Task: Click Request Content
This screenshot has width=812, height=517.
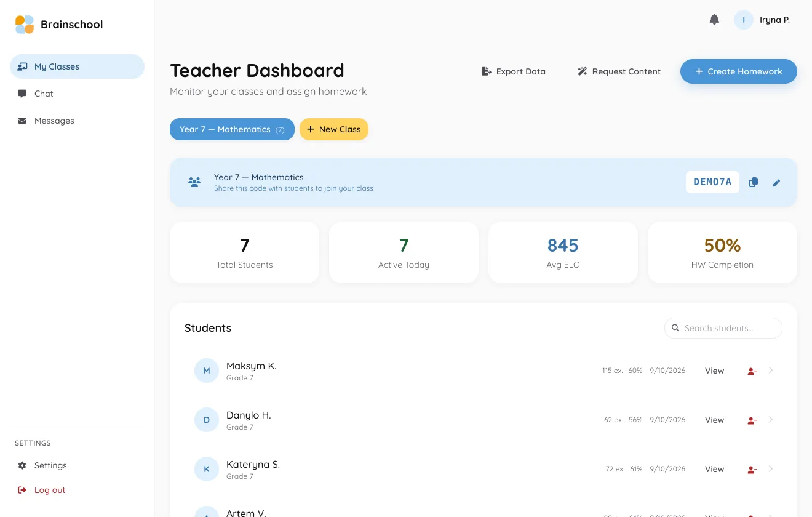Action: (619, 71)
